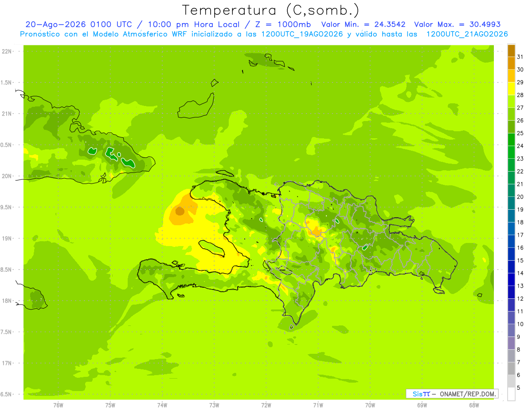The width and height of the screenshot is (532, 411).
Task: Click the "69W" longitude axis label
Action: tap(422, 405)
